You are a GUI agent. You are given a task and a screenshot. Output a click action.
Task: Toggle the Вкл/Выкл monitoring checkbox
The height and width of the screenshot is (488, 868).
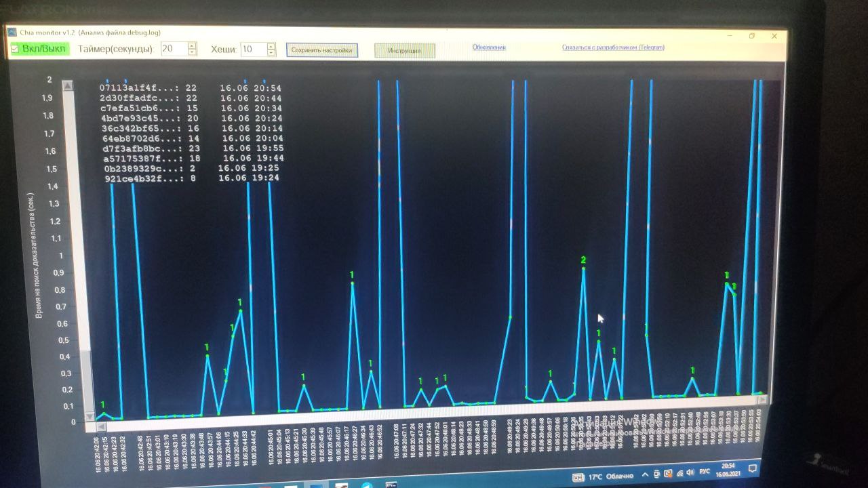coord(15,49)
